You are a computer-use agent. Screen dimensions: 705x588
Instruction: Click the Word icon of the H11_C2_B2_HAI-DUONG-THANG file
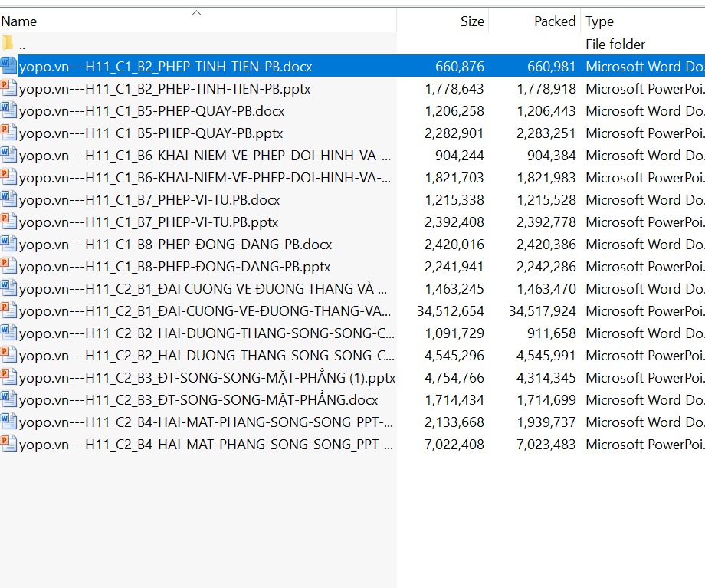(x=8, y=333)
